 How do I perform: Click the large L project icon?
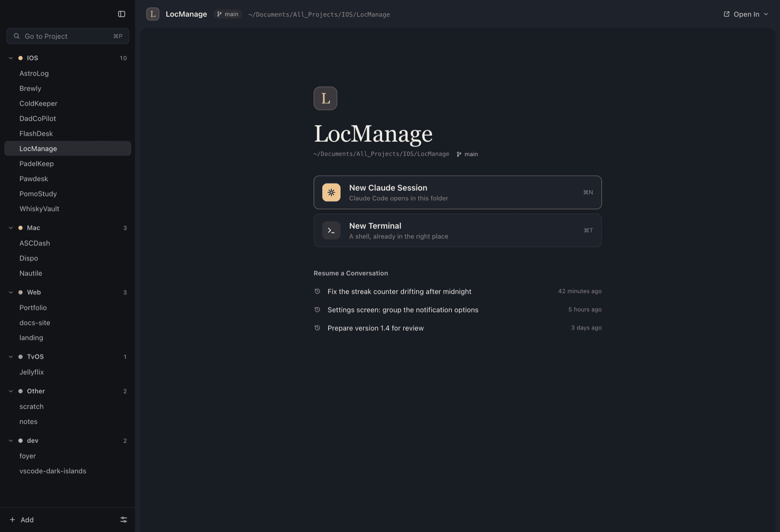coord(325,98)
